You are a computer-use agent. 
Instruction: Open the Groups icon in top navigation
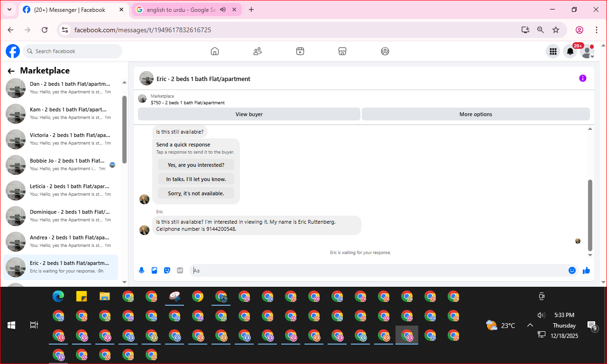coord(385,51)
